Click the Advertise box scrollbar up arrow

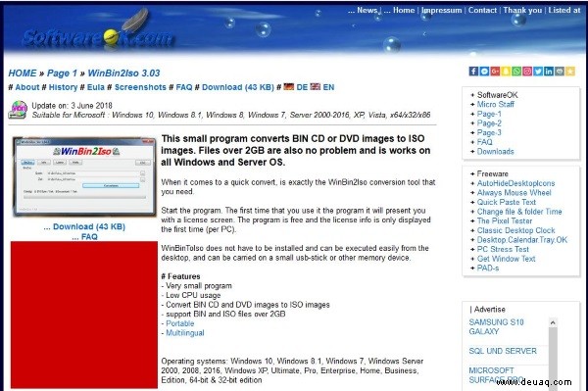(553, 322)
